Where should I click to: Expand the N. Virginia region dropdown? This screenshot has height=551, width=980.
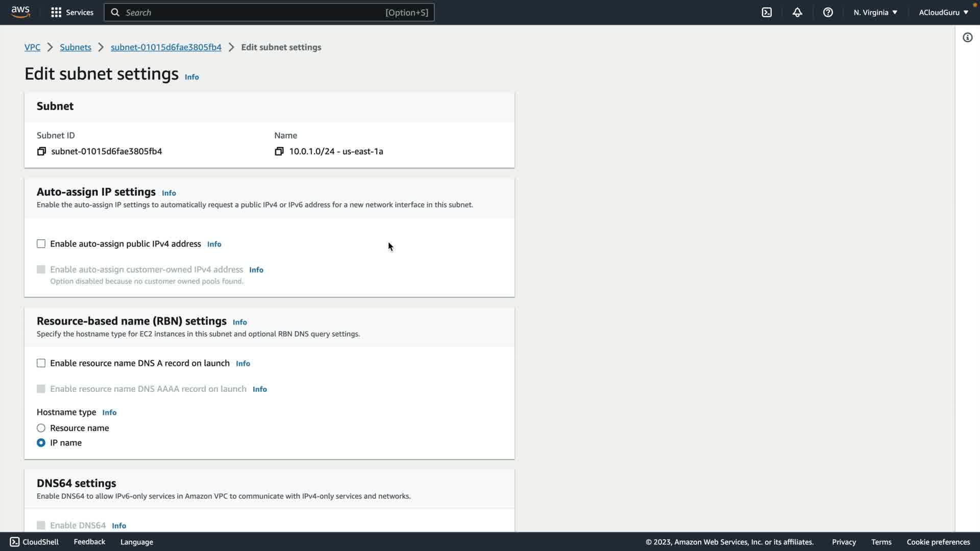pyautogui.click(x=875, y=12)
